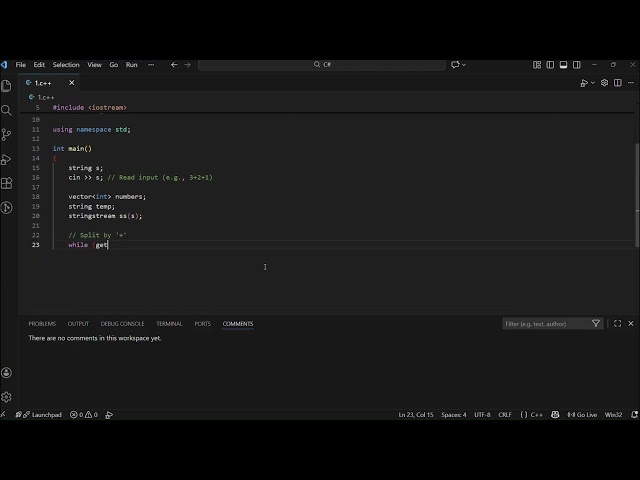The image size is (640, 480).
Task: Click the // Split by '+' comment
Action: click(x=97, y=235)
